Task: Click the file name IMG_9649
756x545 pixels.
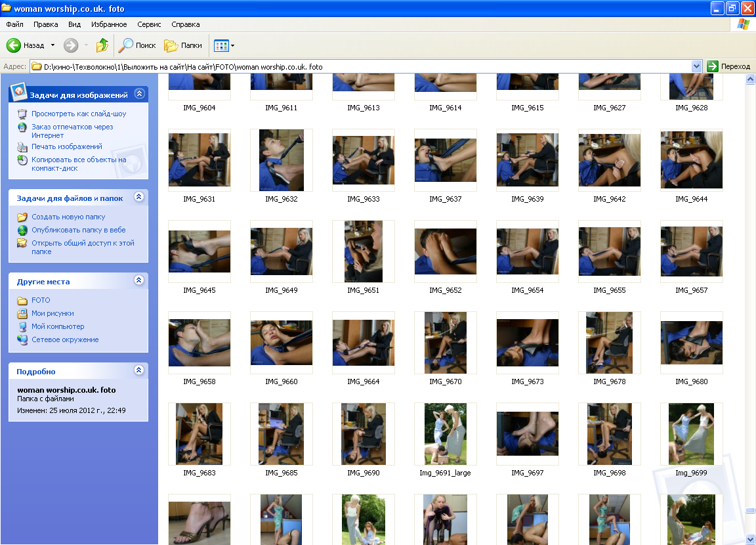Action: 282,291
